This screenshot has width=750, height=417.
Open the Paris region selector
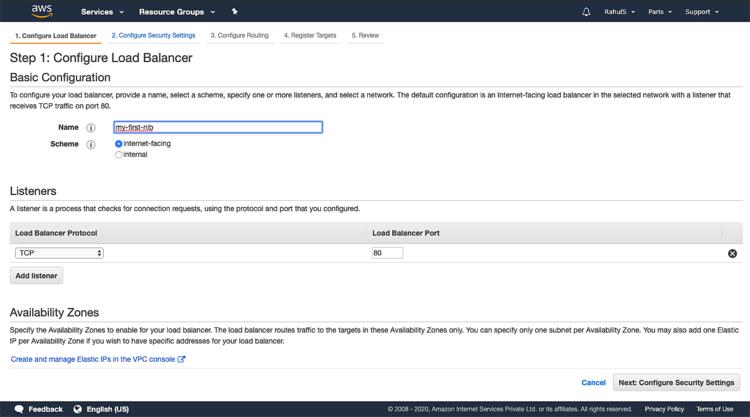click(660, 12)
